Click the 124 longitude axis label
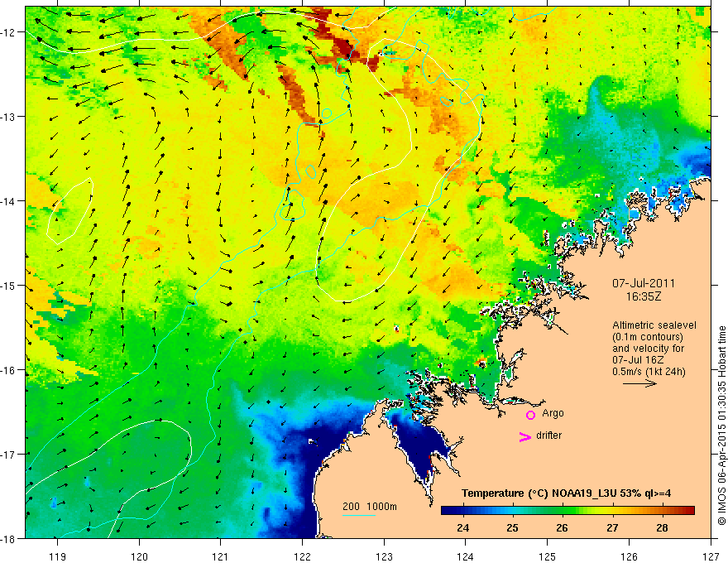The image size is (728, 563). pos(466,556)
